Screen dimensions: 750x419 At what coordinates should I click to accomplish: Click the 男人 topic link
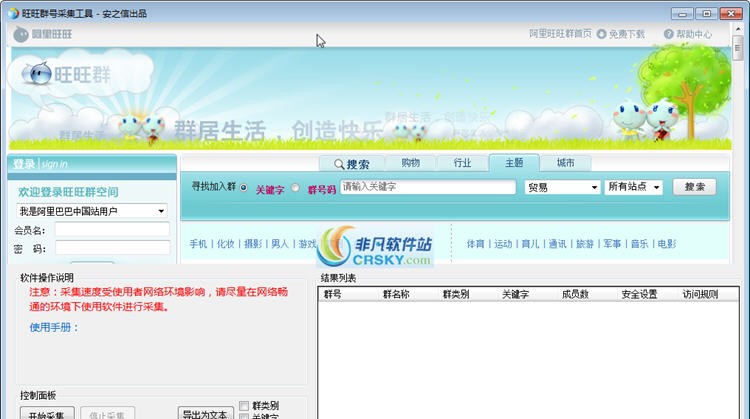coord(280,244)
